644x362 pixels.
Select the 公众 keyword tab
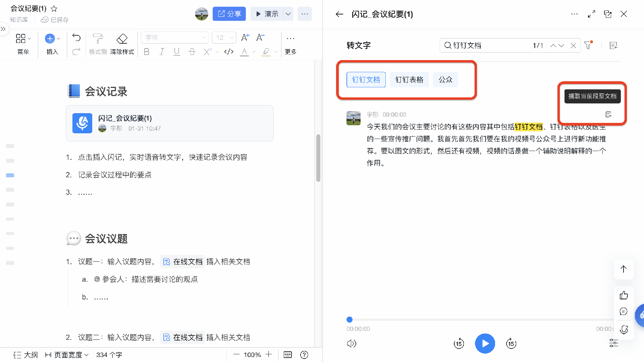(x=445, y=80)
